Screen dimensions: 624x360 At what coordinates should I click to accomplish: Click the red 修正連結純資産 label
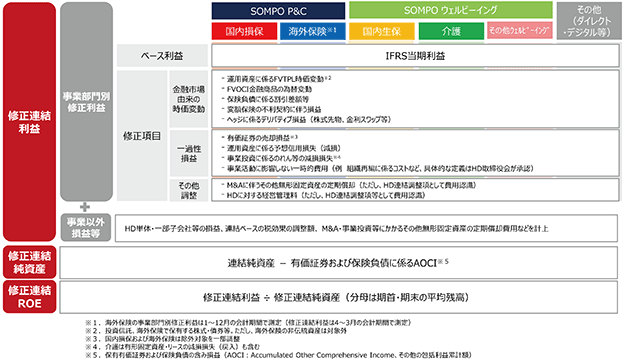click(29, 262)
